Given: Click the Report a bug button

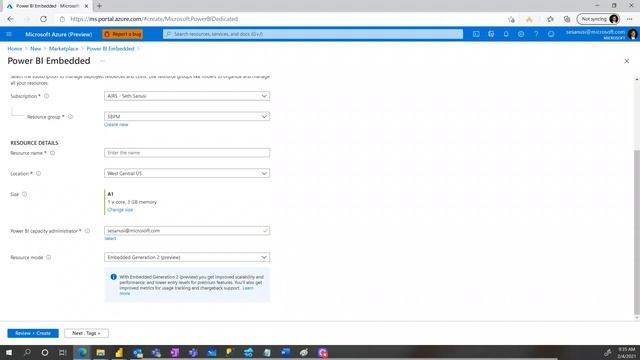Looking at the screenshot, I should 122,34.
